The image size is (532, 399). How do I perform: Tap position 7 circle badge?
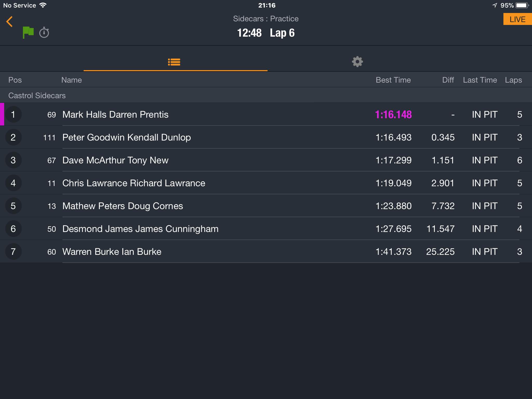13,252
